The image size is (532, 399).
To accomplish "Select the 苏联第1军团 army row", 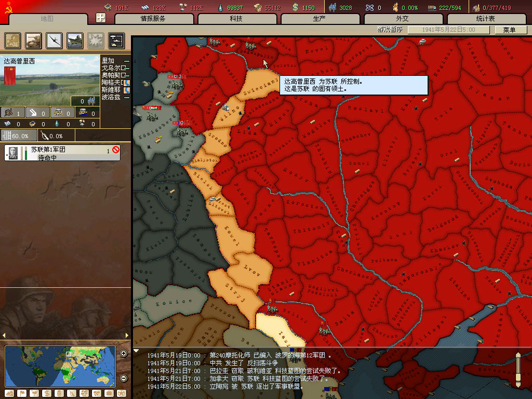I will [62, 153].
